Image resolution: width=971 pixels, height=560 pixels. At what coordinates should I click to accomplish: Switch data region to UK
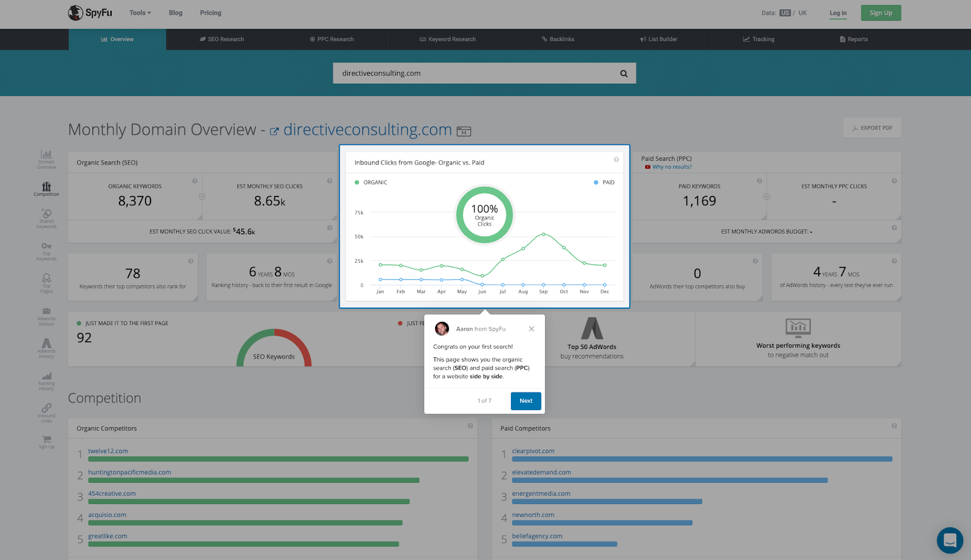pos(802,13)
